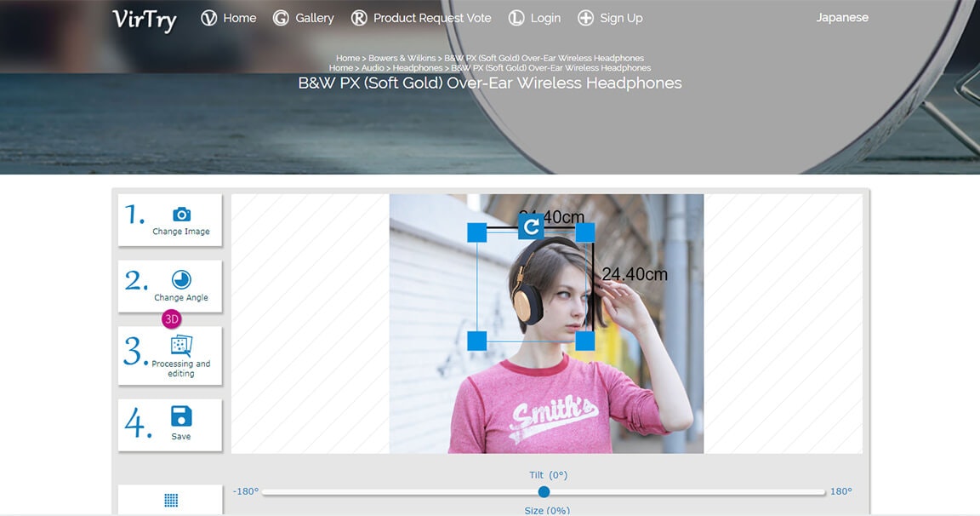Click the rotate handle on headphones overlay
The width and height of the screenshot is (980, 516).
(531, 226)
